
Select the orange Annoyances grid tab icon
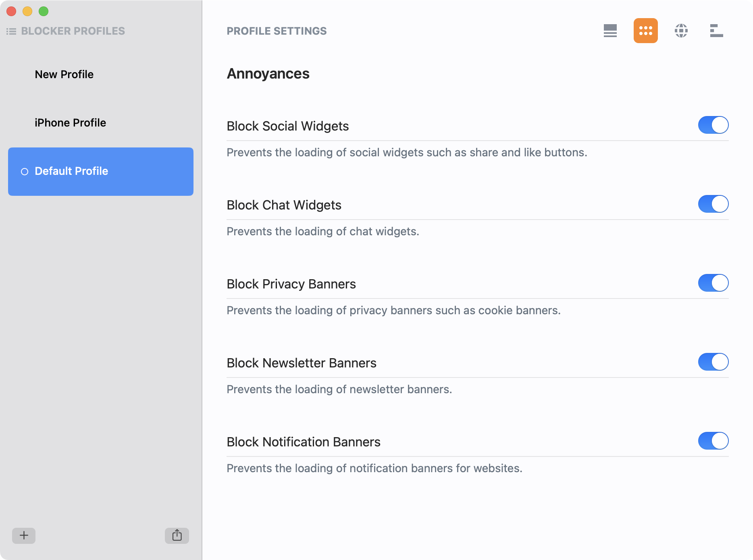pos(645,31)
